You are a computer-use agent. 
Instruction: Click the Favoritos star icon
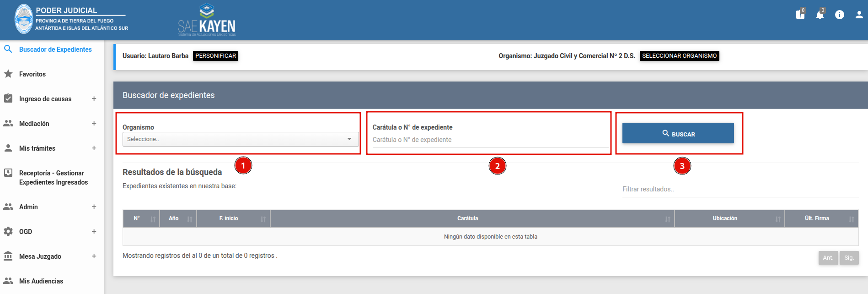pos(8,74)
